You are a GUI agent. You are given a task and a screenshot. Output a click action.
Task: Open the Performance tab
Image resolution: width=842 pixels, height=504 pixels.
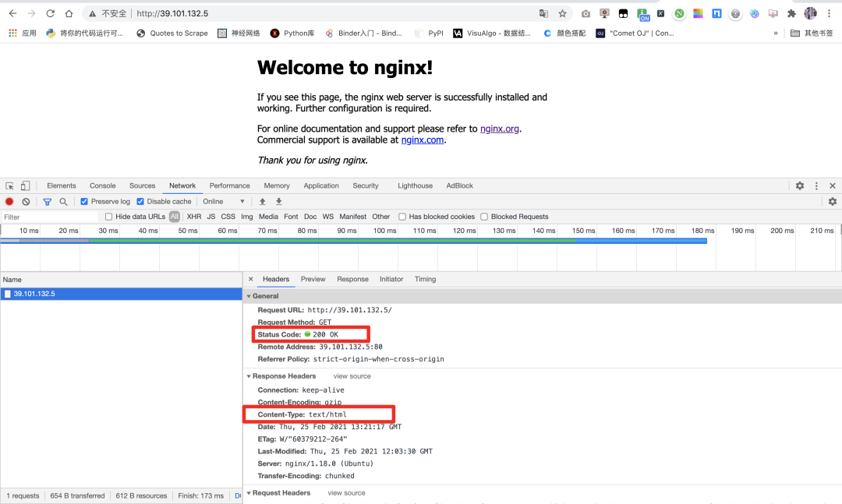[x=230, y=185]
